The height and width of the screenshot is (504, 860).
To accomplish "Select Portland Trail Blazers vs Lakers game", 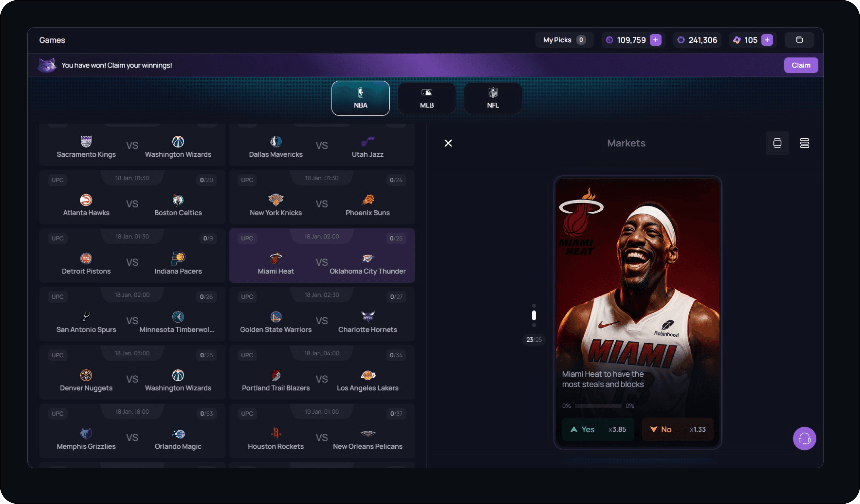I will [x=322, y=379].
